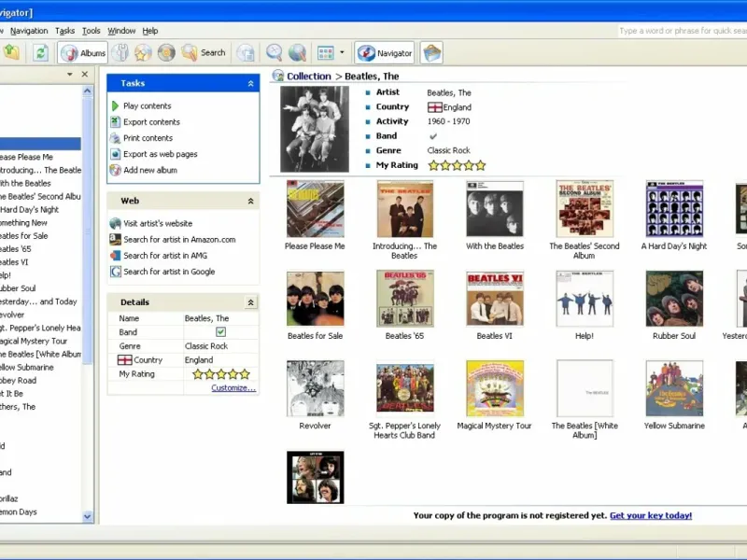Click the gold disc toolbar icon
This screenshot has height=560, width=747.
[166, 52]
